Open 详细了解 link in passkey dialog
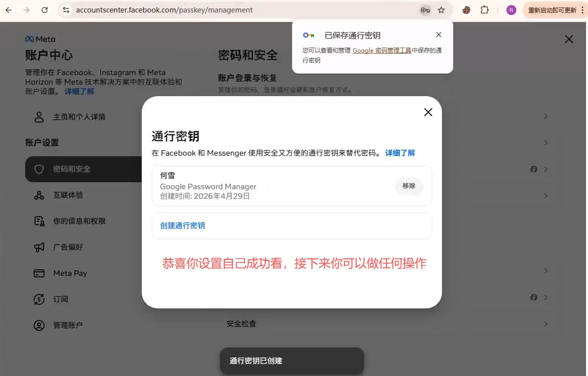This screenshot has width=588, height=376. (400, 153)
